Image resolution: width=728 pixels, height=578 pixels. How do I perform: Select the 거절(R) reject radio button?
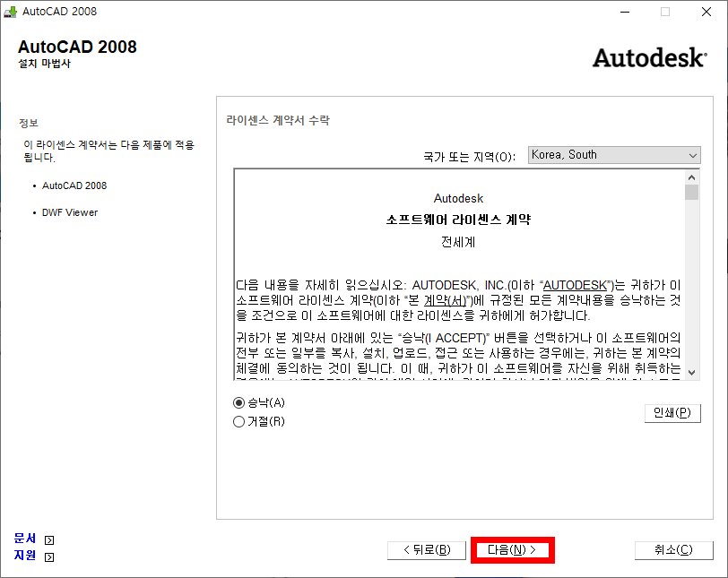(x=238, y=422)
